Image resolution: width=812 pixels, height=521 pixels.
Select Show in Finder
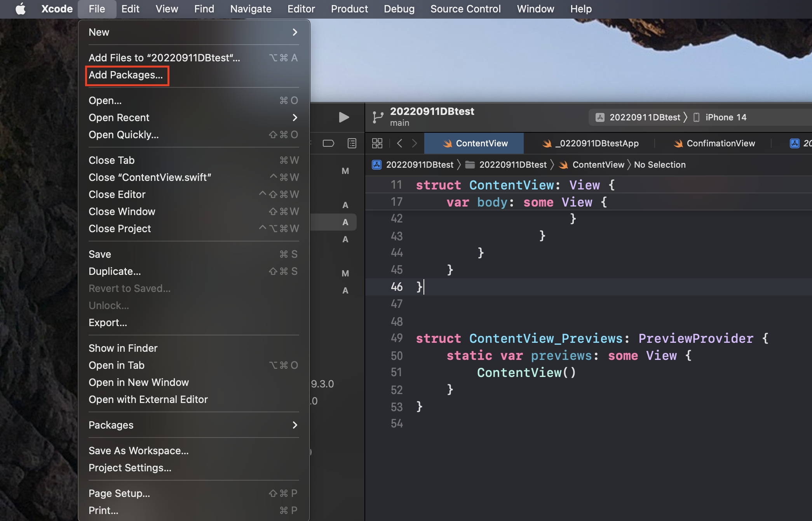point(193,348)
